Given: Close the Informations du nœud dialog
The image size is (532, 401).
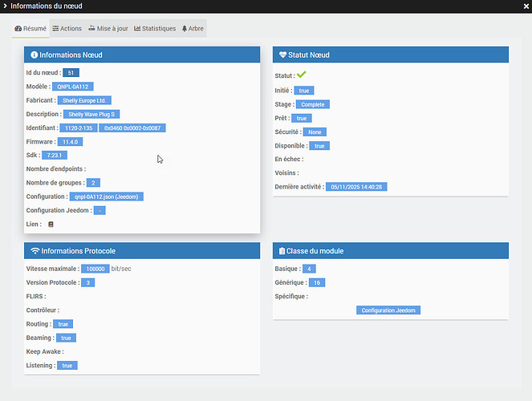Looking at the screenshot, I should pos(526,6).
